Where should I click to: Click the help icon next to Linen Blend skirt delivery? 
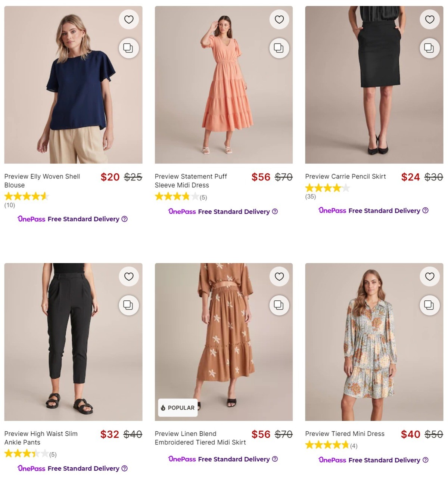coord(274,459)
